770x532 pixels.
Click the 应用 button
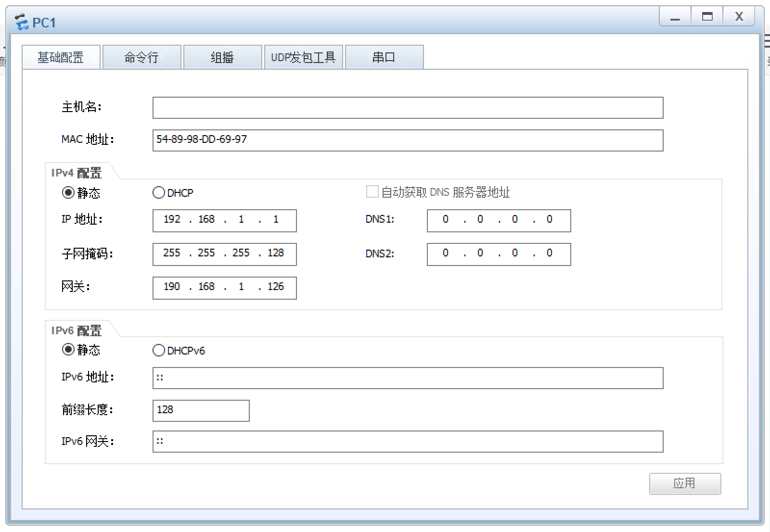click(685, 483)
